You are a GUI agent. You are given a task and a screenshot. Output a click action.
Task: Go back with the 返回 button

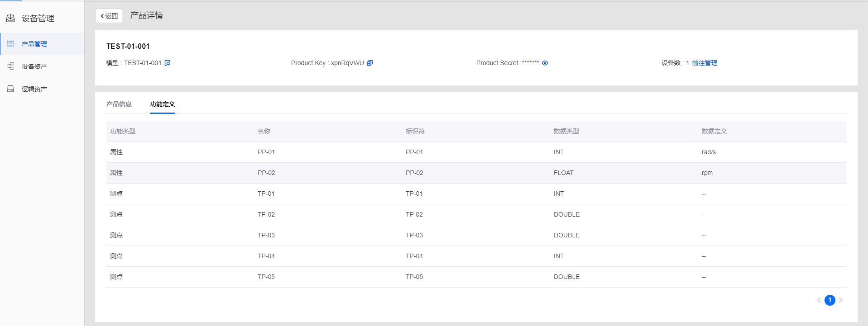109,16
